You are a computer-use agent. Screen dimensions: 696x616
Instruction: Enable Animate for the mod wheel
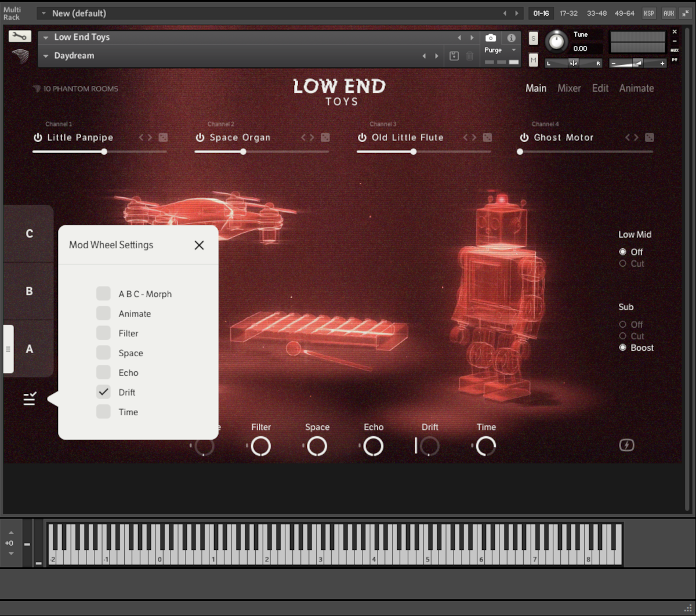[103, 313]
